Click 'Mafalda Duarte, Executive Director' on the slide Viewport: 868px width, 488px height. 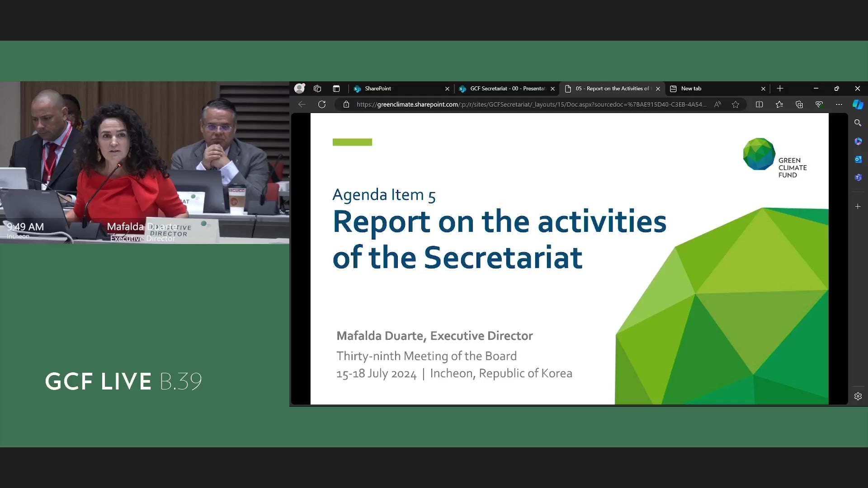click(434, 336)
